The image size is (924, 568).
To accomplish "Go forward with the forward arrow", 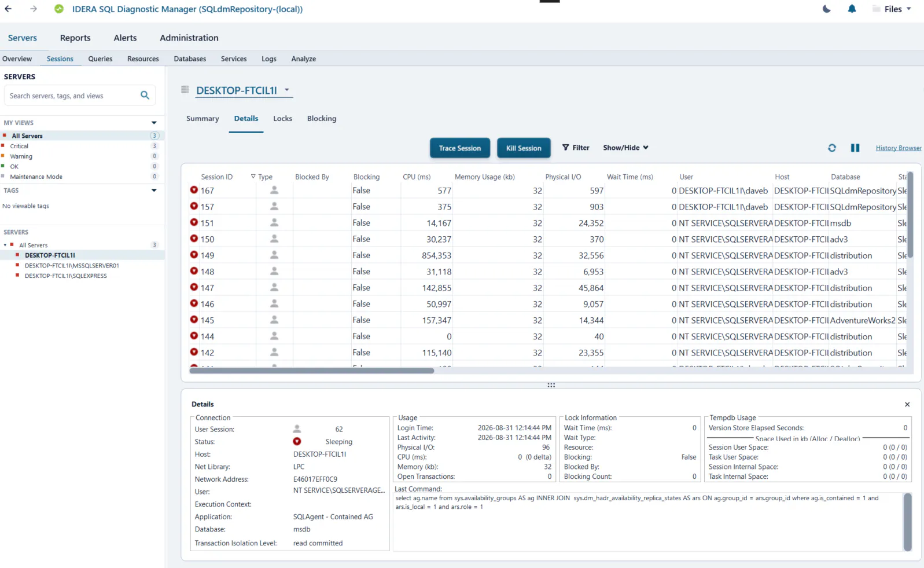I will [x=34, y=9].
